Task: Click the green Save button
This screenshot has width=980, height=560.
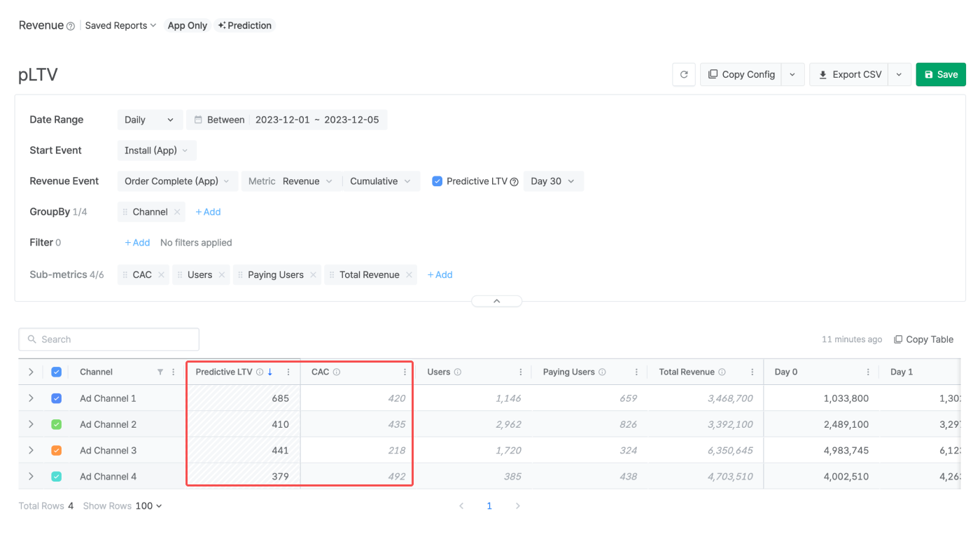Action: (940, 74)
